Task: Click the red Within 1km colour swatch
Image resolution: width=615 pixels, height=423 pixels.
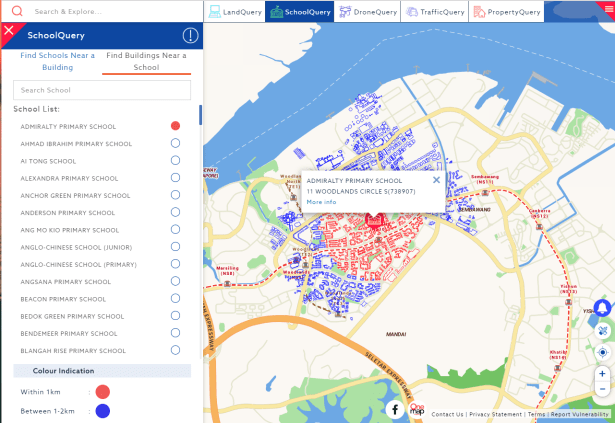Action: click(x=102, y=391)
